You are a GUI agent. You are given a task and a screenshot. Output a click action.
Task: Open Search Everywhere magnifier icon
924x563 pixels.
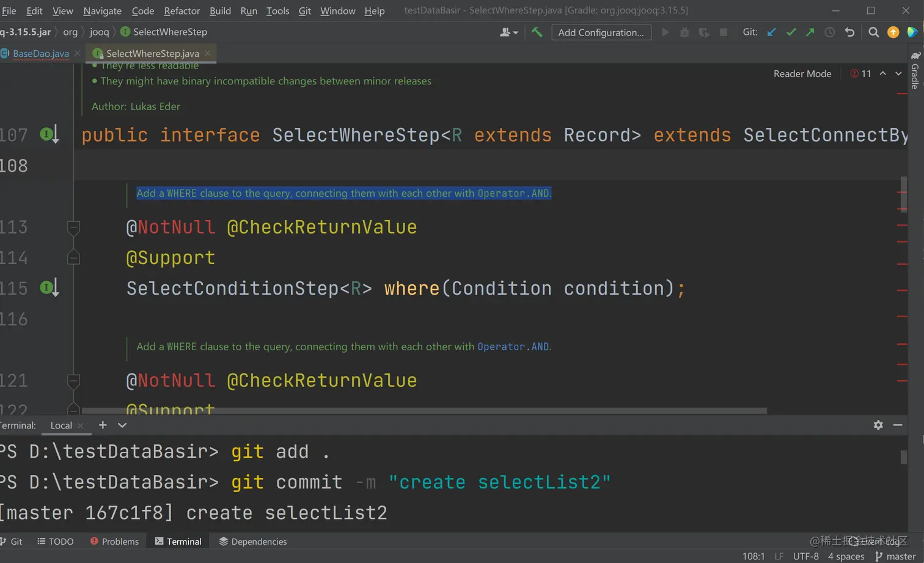tap(874, 32)
